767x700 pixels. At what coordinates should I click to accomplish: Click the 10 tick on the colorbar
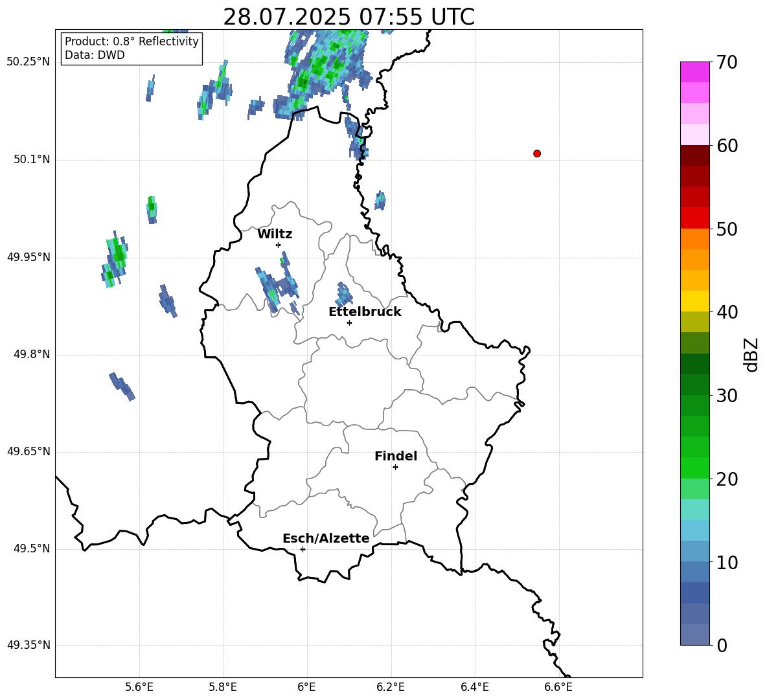tap(727, 562)
